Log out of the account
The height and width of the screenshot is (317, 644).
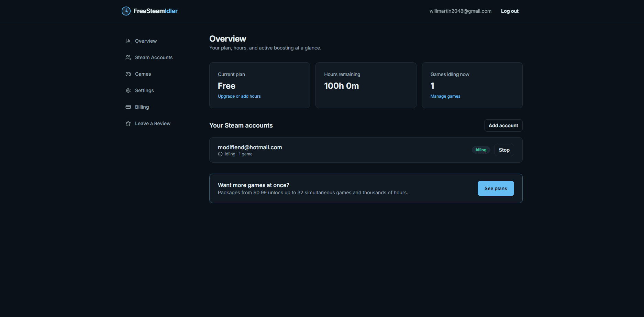(x=510, y=11)
